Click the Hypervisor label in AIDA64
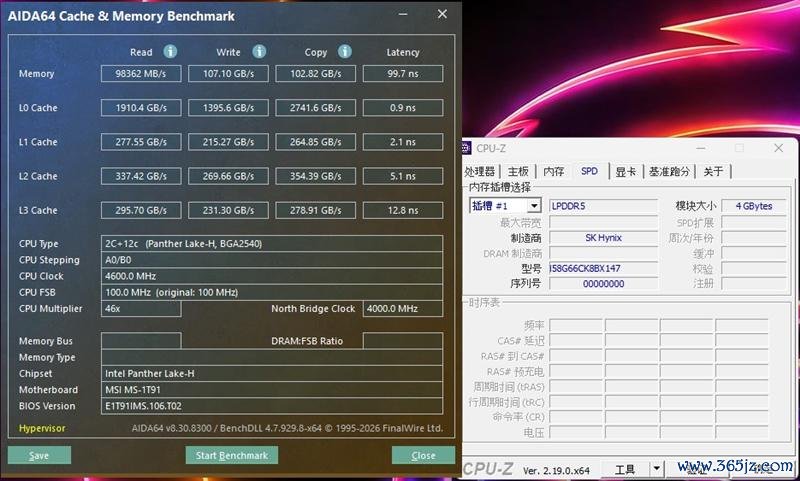This screenshot has width=800, height=481. coord(42,428)
